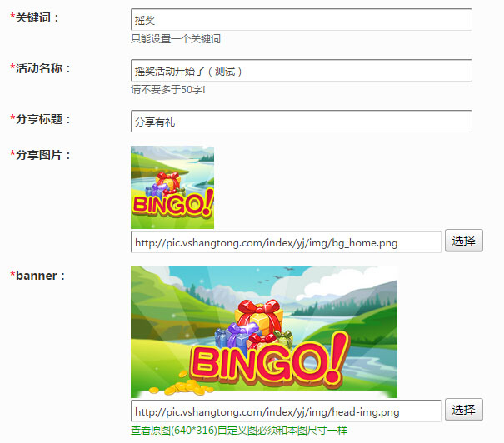The width and height of the screenshot is (504, 443).
Task: Click 选择 button next to bg_home.png URL
Action: click(464, 241)
